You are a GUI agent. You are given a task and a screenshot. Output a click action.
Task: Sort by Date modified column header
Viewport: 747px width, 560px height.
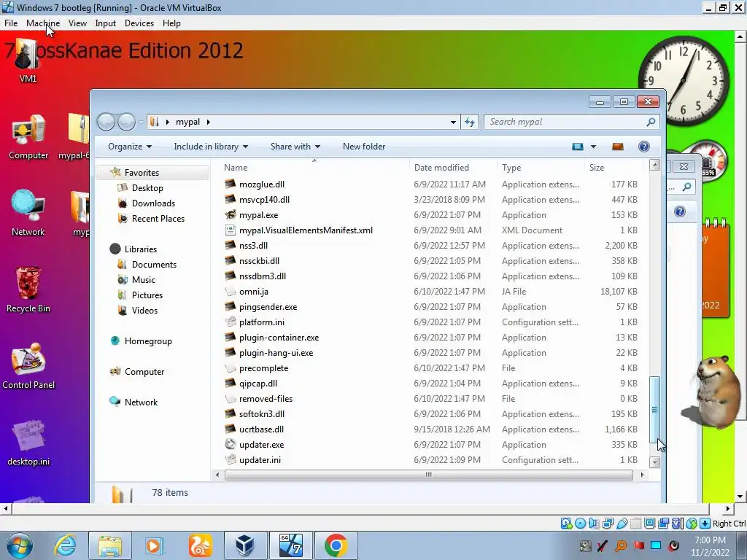452,167
